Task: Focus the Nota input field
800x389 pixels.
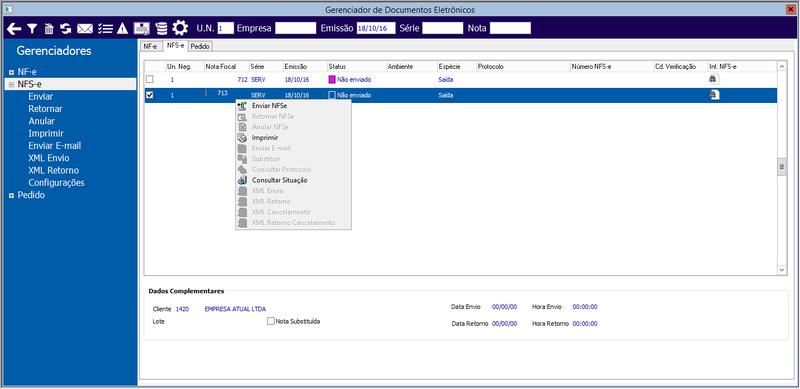Action: pos(511,29)
